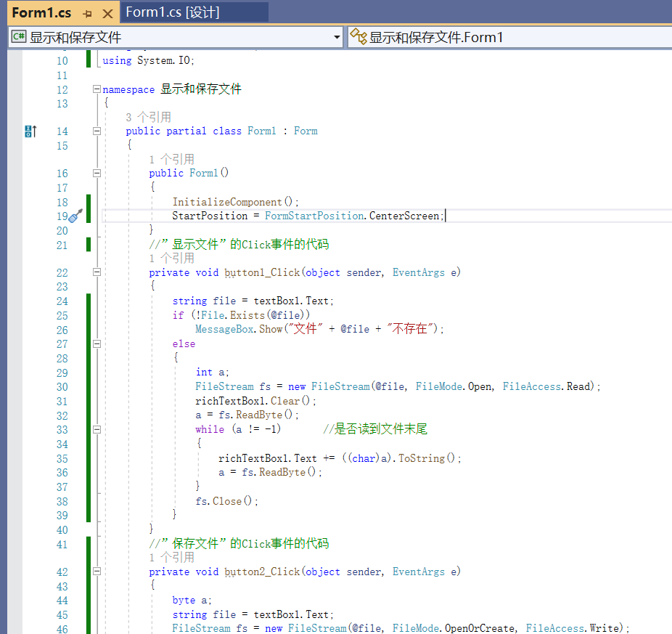
Task: Click the inheritance margin icon beside line 14
Action: coord(30,131)
